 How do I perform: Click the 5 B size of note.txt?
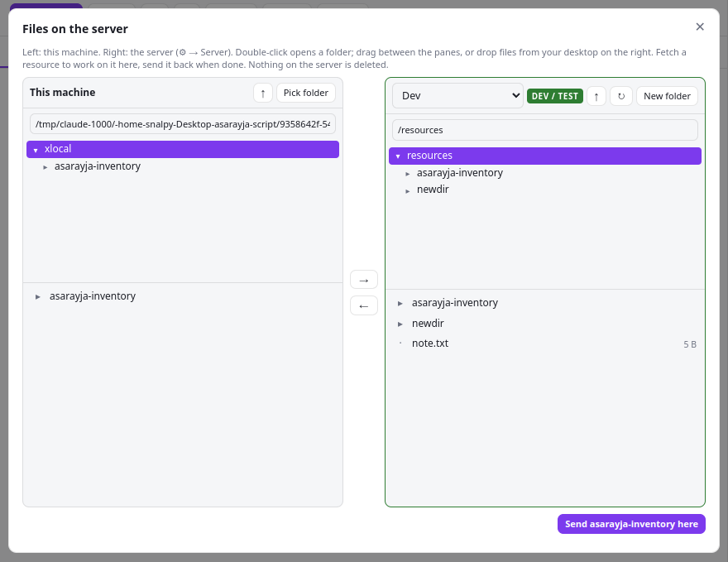689,344
